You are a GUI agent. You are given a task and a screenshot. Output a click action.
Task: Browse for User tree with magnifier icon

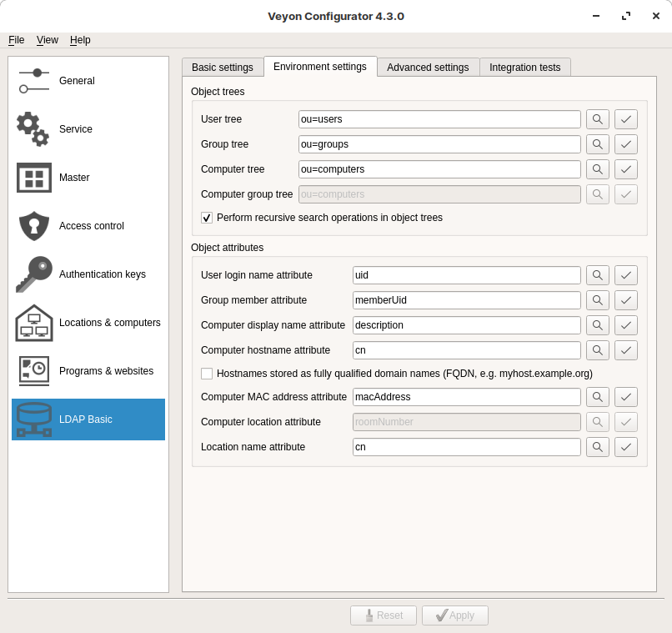[598, 119]
